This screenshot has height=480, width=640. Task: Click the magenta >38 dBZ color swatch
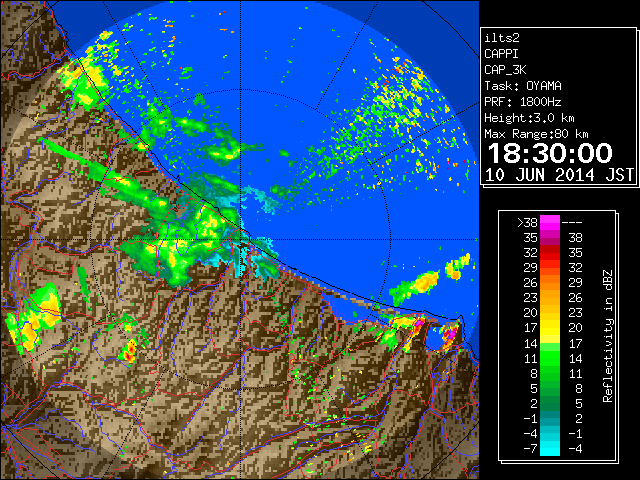[550, 222]
